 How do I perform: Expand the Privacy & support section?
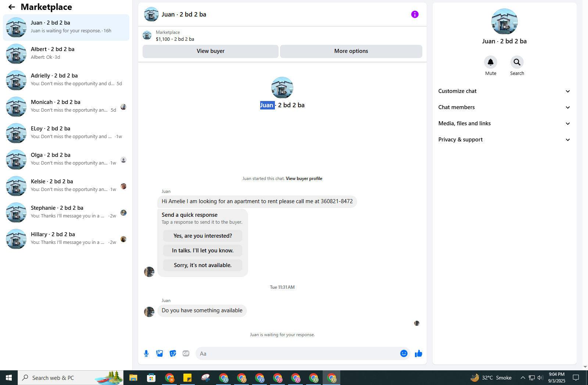(504, 140)
